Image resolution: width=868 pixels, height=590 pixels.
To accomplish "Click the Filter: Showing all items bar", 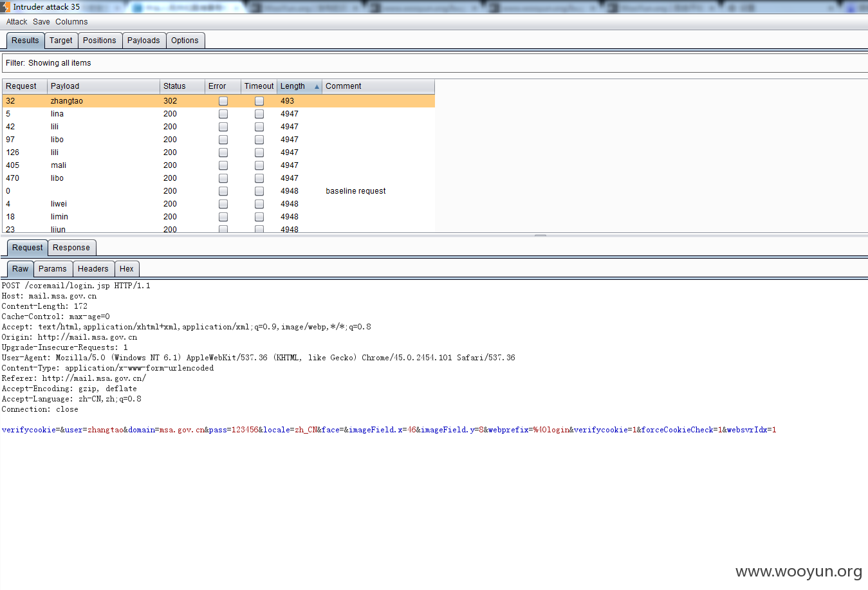I will [x=435, y=63].
